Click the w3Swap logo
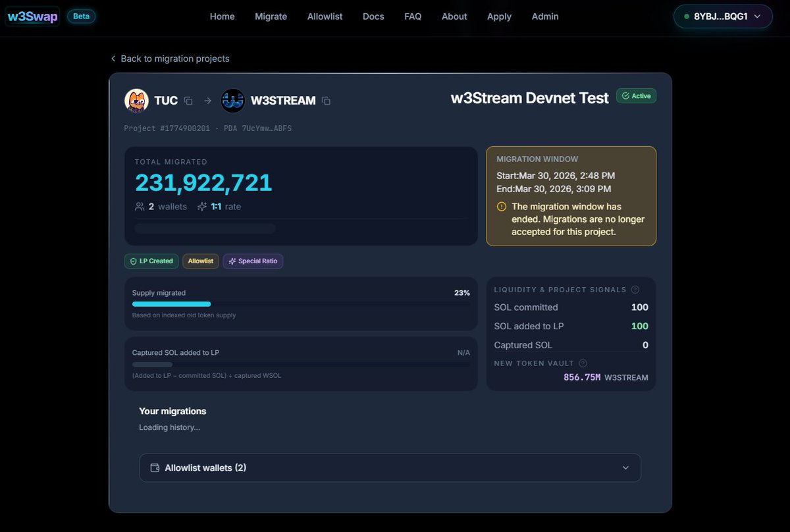Viewport: 790px width, 532px height. [x=32, y=16]
